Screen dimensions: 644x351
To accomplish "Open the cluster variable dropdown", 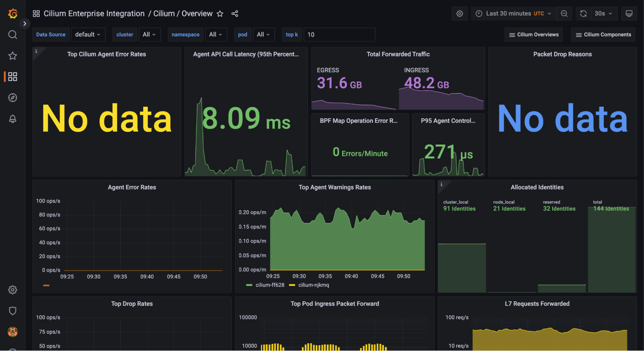I will click(x=149, y=35).
